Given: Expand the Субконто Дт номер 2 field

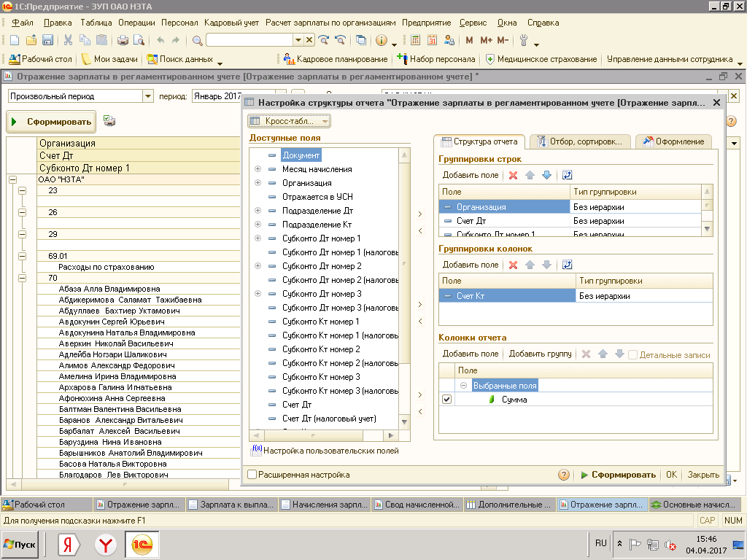Looking at the screenshot, I should coord(258,265).
